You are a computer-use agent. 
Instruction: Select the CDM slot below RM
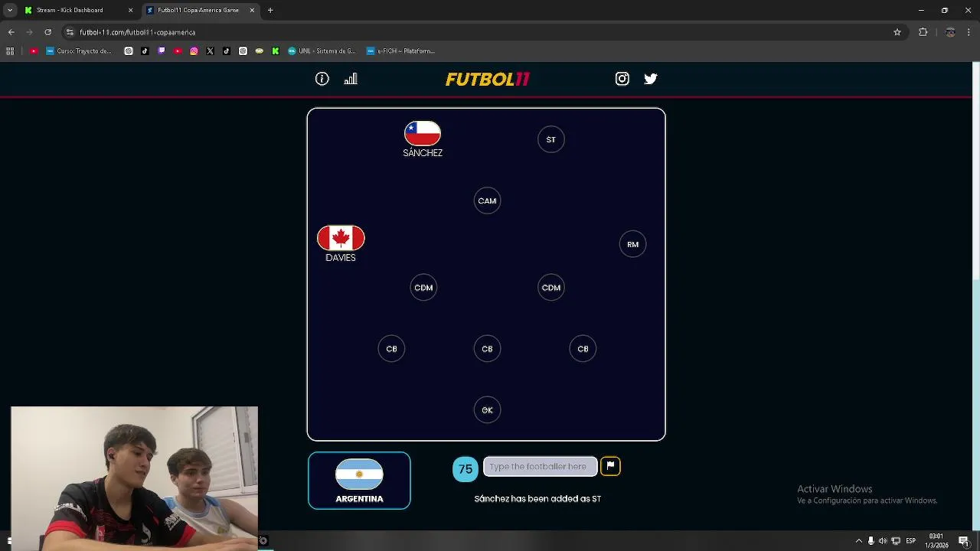(551, 288)
